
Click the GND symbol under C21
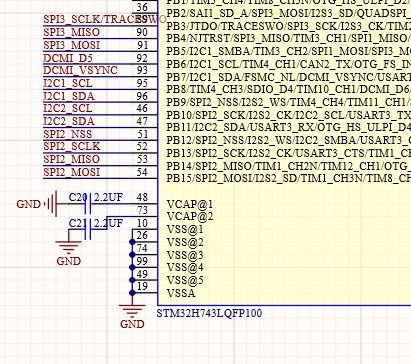(x=69, y=247)
